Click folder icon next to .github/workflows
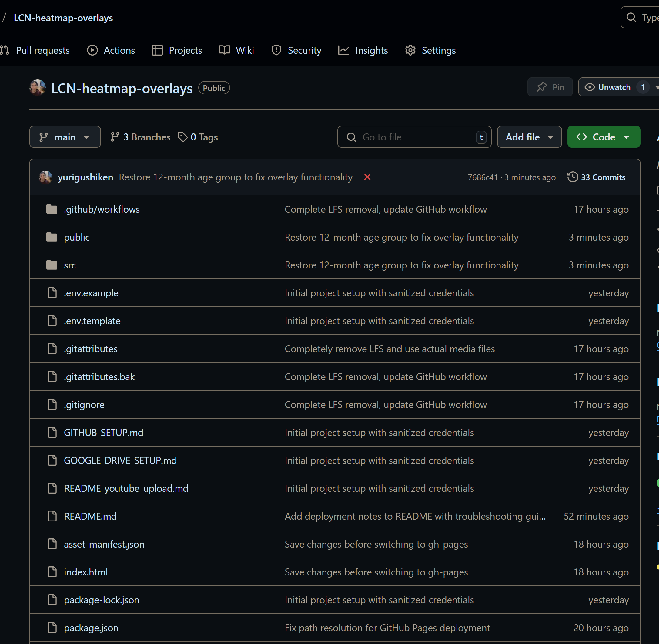 pos(52,209)
